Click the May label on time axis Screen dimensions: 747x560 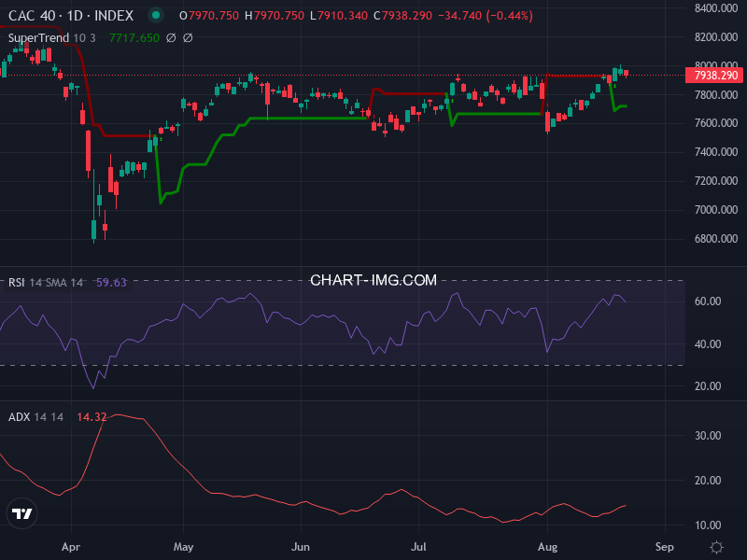pos(183,547)
